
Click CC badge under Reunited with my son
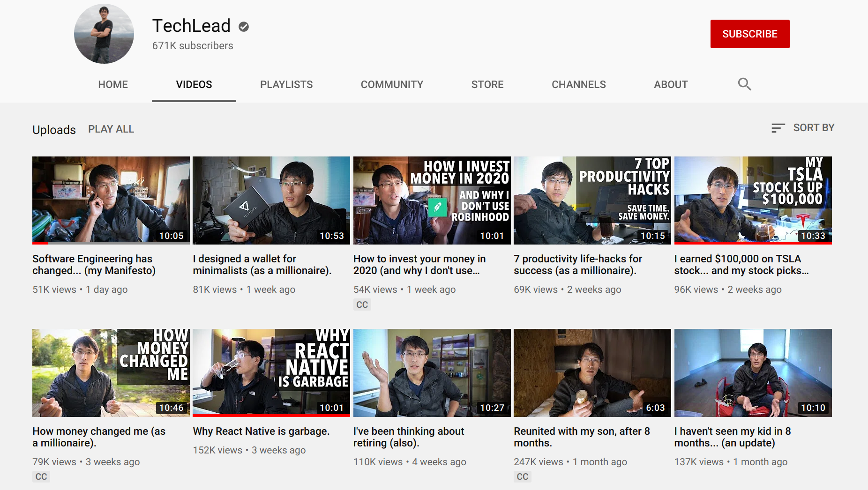tap(523, 476)
